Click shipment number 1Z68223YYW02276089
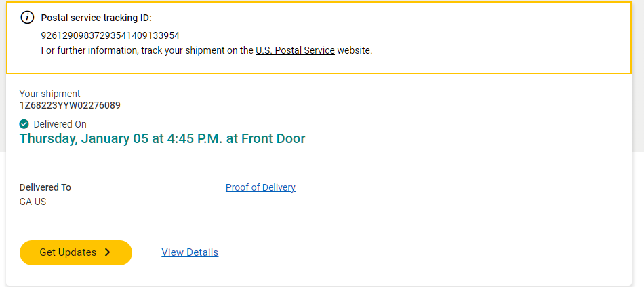Viewport: 644px width, 287px height. click(70, 105)
